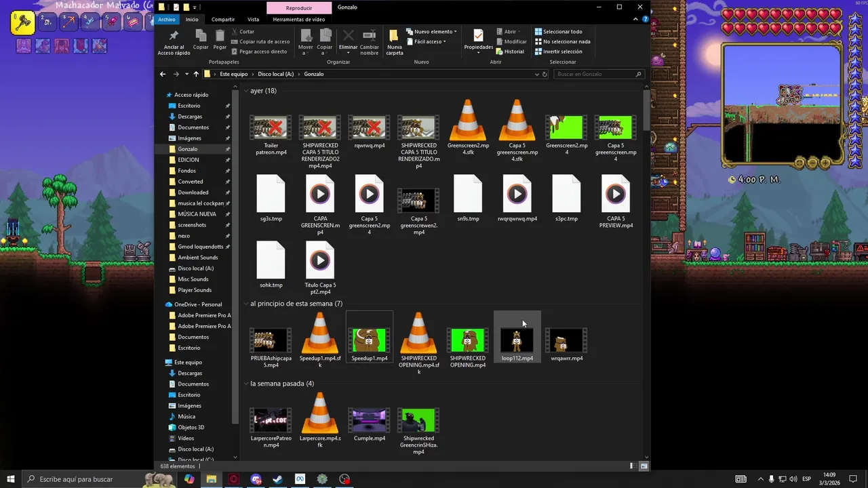Switch to details view icon in status bar

pyautogui.click(x=632, y=466)
